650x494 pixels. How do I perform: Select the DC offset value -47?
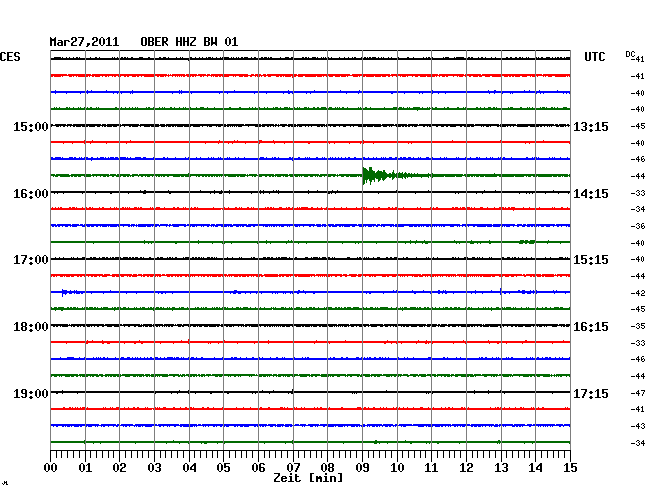click(x=638, y=393)
